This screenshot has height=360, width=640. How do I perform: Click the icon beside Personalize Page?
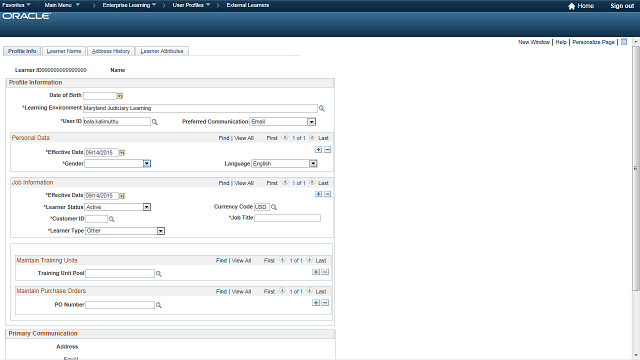click(624, 42)
